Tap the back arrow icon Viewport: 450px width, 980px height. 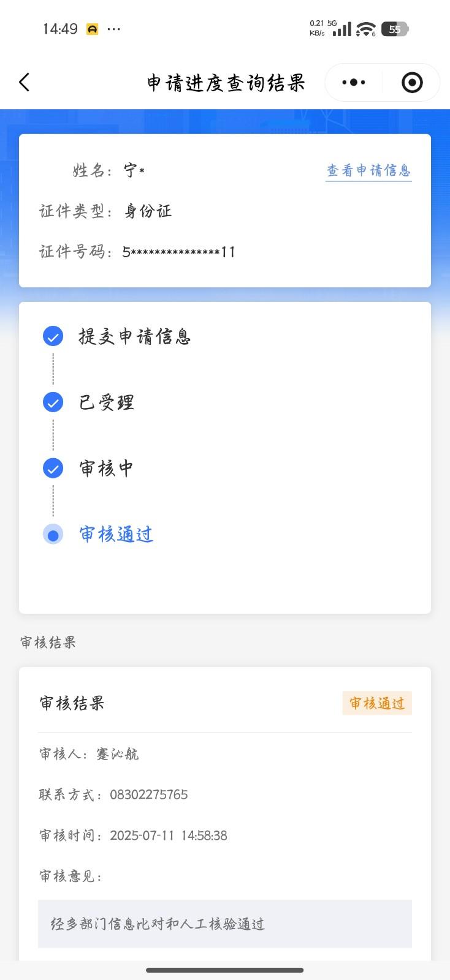[x=25, y=82]
